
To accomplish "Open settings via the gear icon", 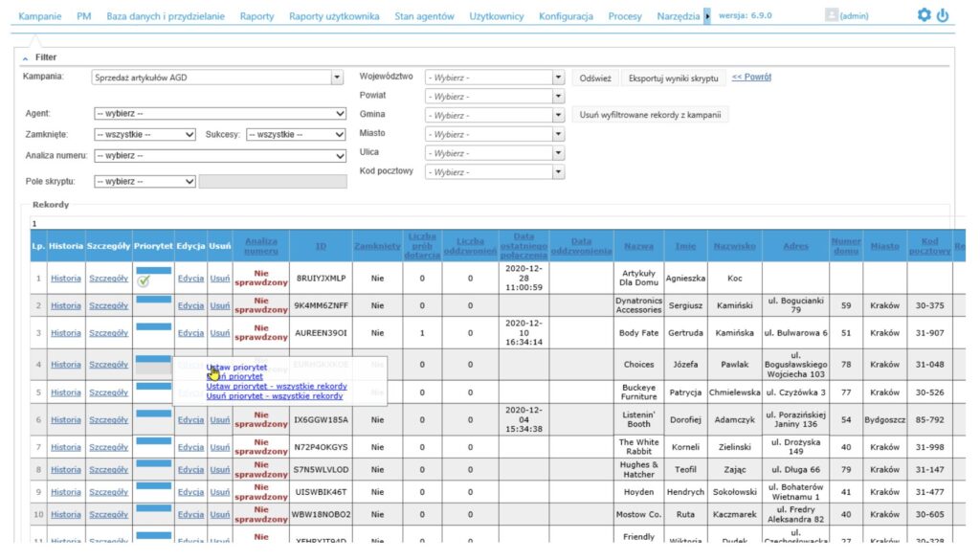I will tap(923, 15).
